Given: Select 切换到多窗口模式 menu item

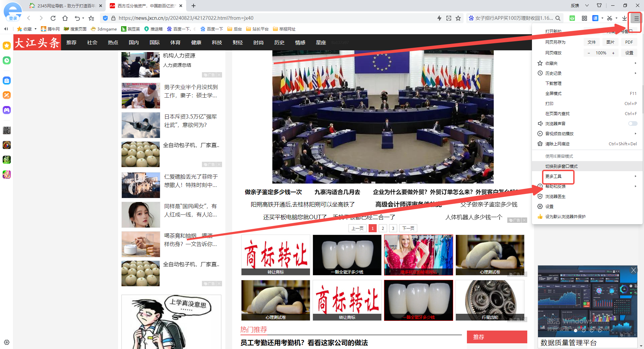Looking at the screenshot, I should point(587,166).
